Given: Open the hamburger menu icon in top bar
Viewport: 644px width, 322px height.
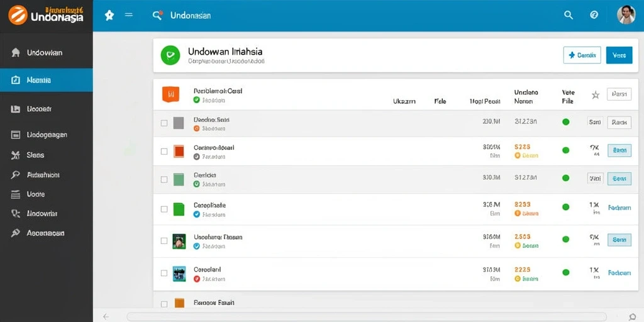Looking at the screenshot, I should [x=128, y=15].
